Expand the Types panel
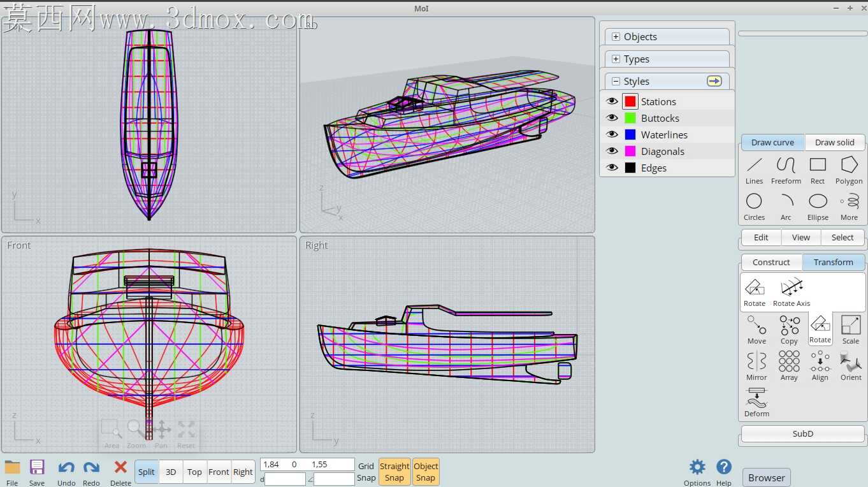 coord(616,59)
